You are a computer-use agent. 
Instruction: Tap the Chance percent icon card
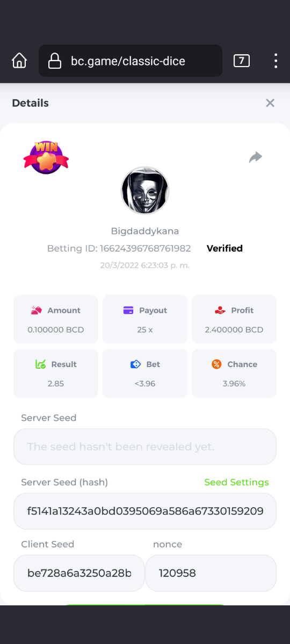point(234,373)
